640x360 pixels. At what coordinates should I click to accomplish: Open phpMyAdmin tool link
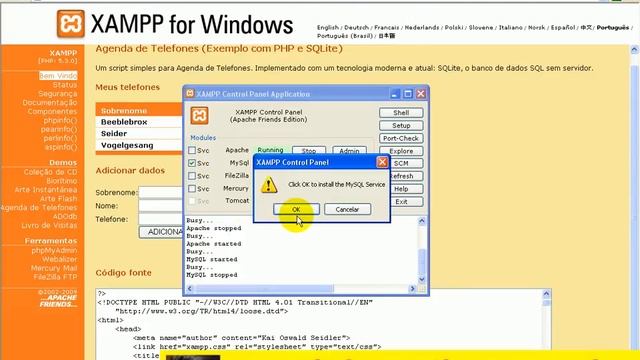pyautogui.click(x=54, y=251)
